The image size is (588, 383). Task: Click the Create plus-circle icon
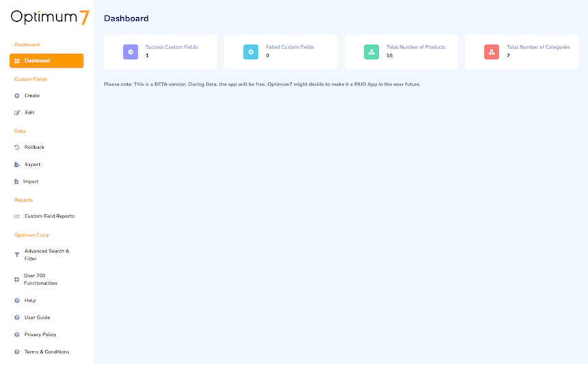tap(17, 96)
